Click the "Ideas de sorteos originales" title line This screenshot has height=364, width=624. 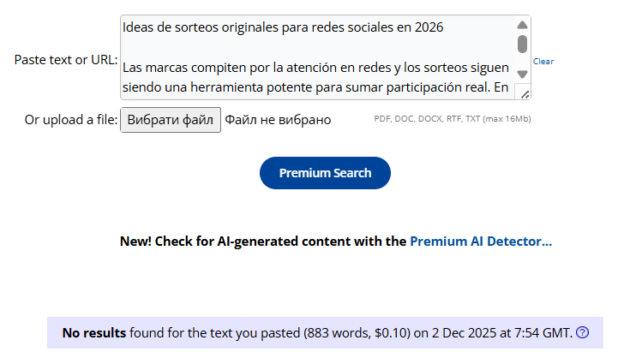pos(283,27)
